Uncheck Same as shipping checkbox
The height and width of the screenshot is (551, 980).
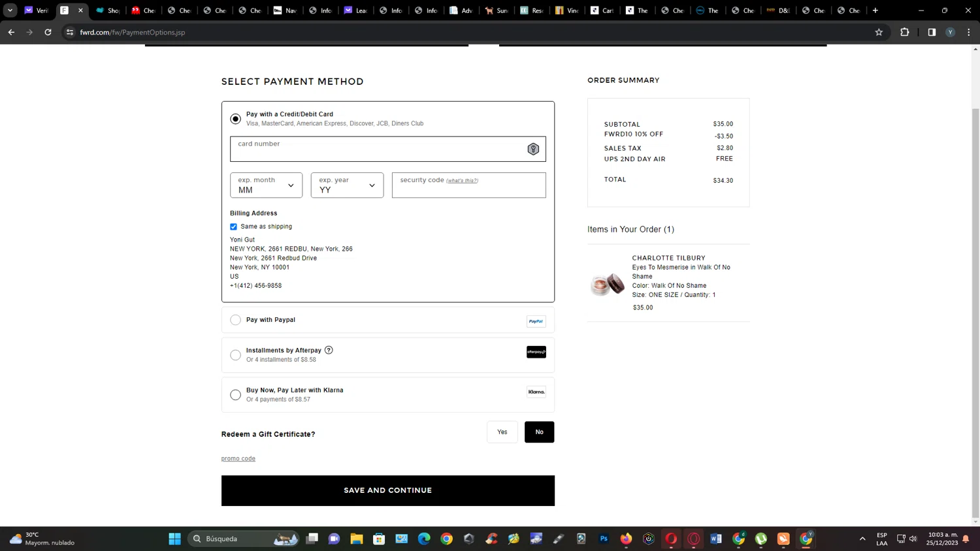233,227
